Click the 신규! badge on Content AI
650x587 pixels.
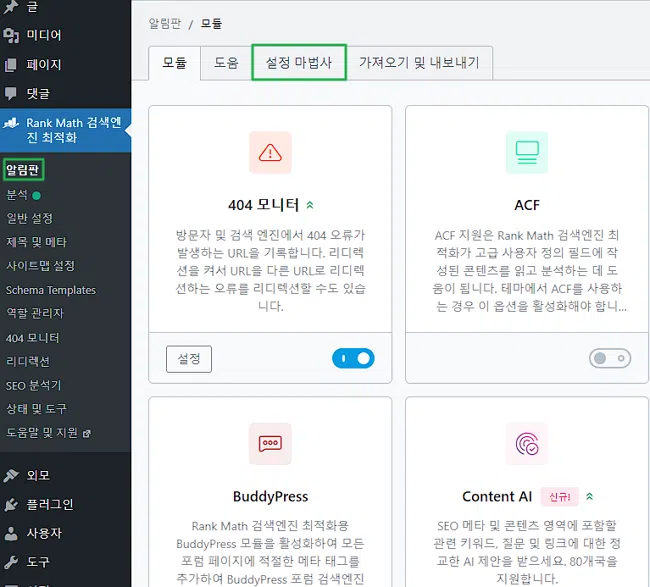click(x=559, y=497)
